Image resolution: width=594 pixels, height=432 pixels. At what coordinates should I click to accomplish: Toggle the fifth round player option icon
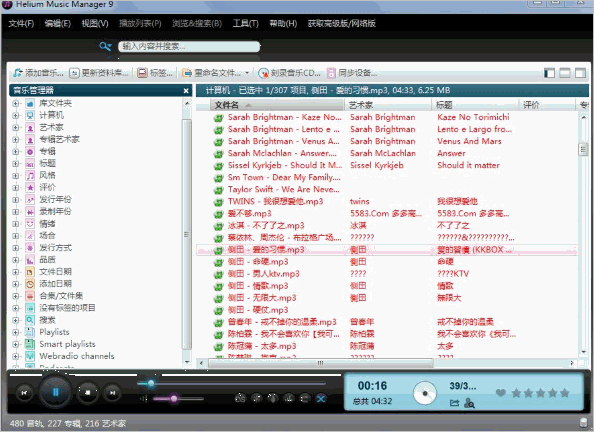tap(305, 398)
